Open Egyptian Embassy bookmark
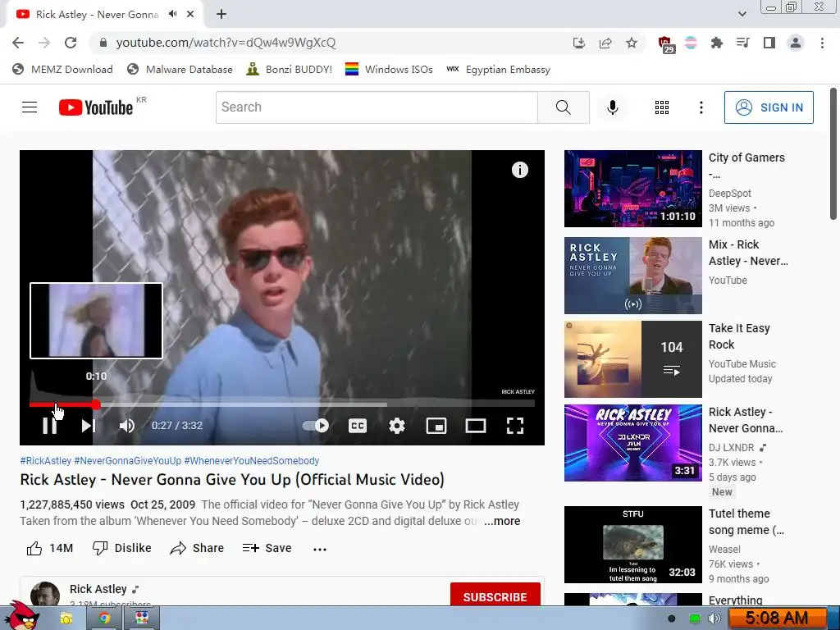This screenshot has height=630, width=840. (x=498, y=69)
